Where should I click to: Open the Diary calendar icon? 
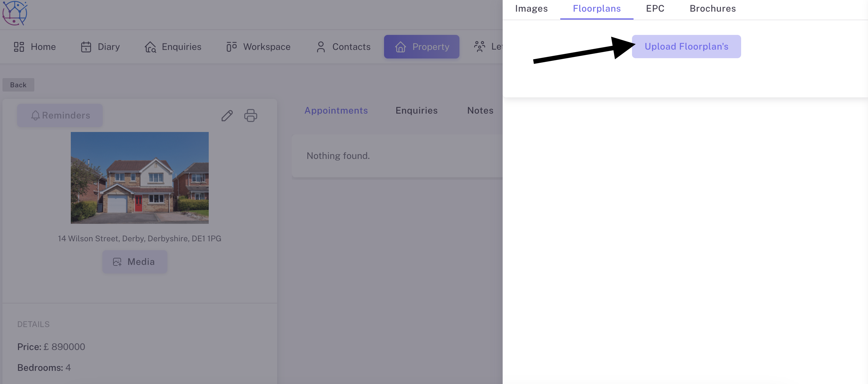coord(86,47)
